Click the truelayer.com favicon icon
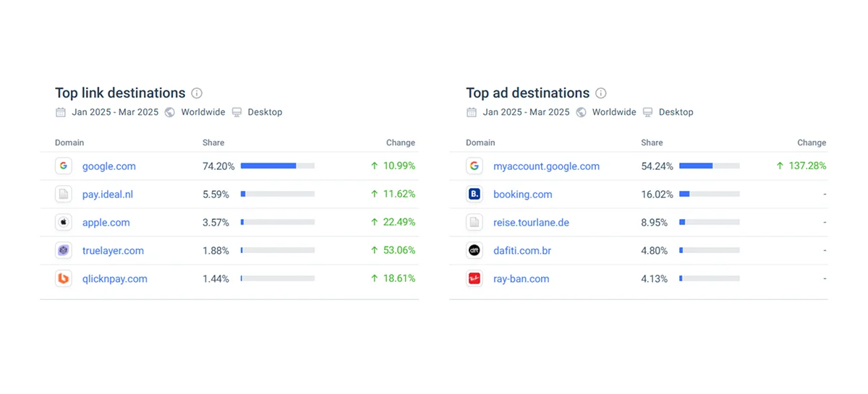868x394 pixels. pyautogui.click(x=64, y=251)
